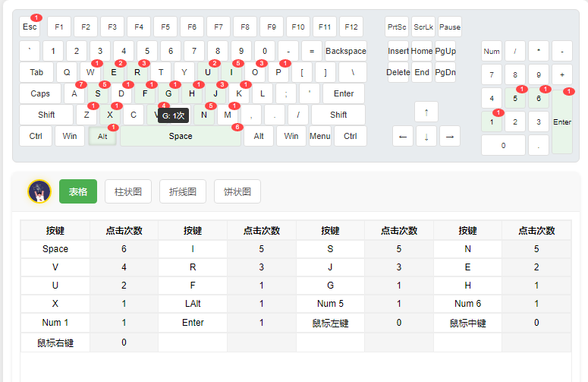Select the PrtSc key
This screenshot has width=588, height=382.
[397, 27]
